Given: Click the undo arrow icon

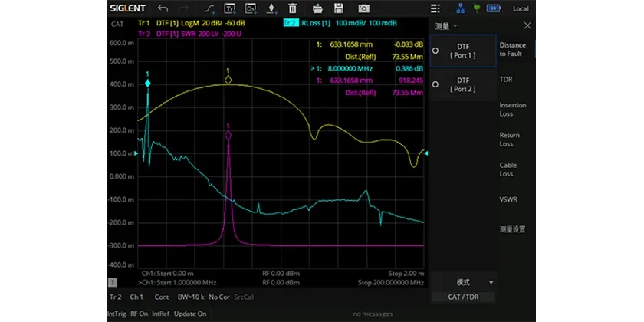Looking at the screenshot, I should tap(163, 8).
